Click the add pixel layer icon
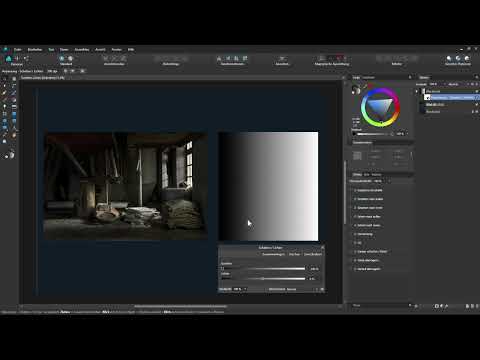 point(472,306)
